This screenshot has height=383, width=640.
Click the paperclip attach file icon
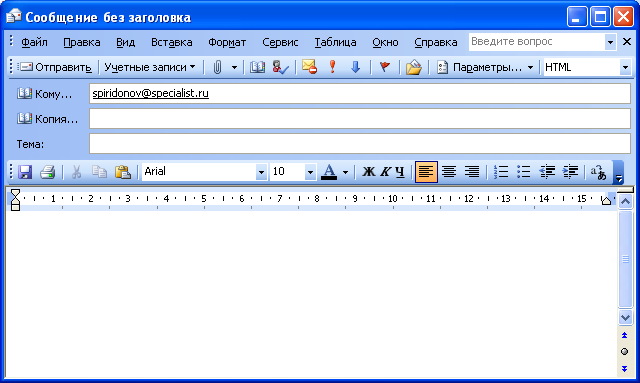[x=217, y=67]
